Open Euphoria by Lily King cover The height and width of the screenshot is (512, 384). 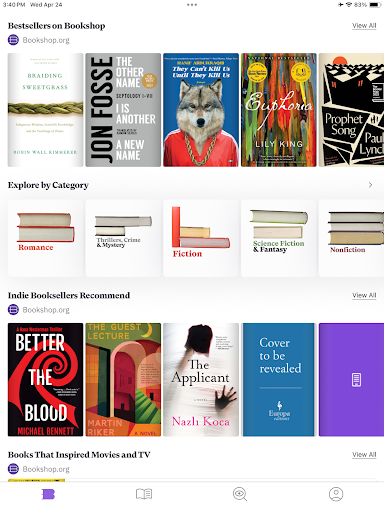click(x=279, y=110)
